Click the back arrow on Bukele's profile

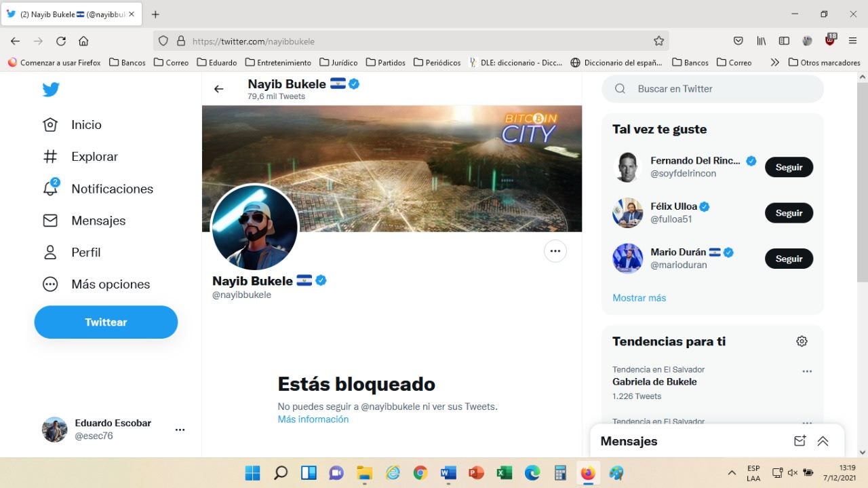(x=218, y=89)
